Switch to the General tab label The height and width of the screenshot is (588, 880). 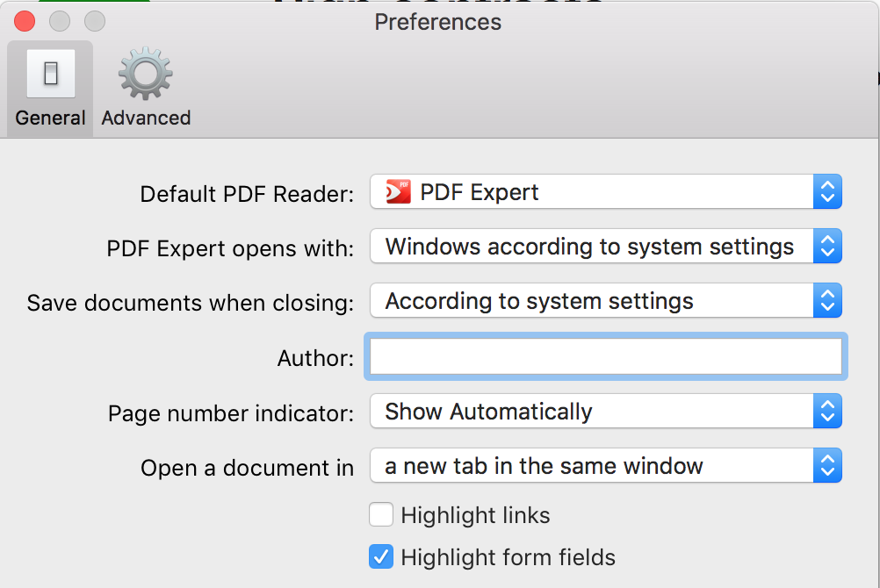(50, 118)
